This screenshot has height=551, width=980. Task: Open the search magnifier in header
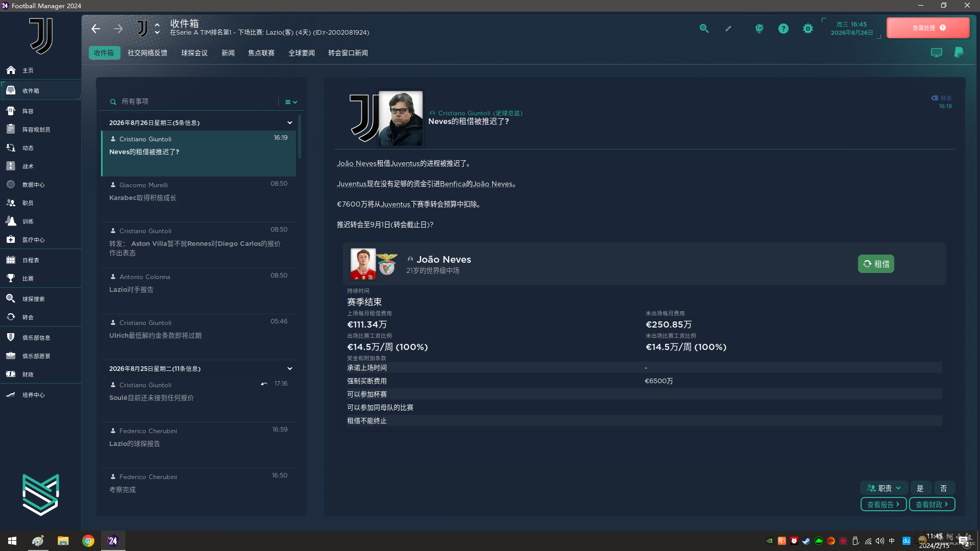(x=704, y=29)
